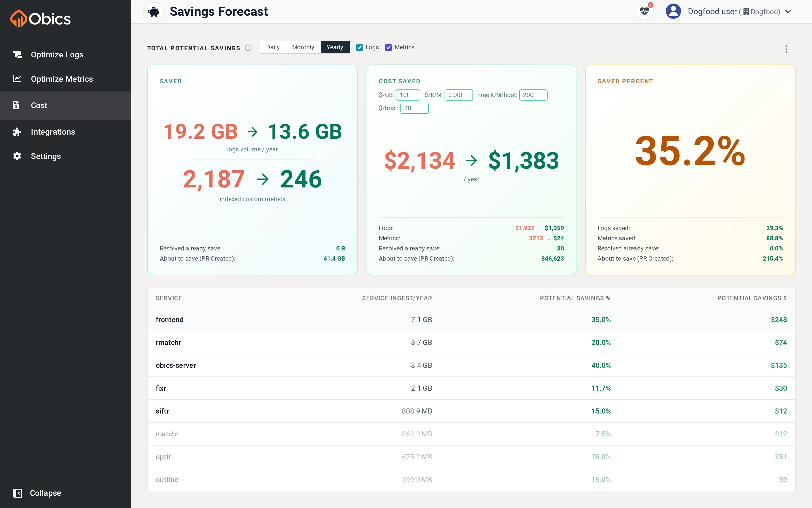Click the $/host input field
This screenshot has width=812, height=508.
[414, 108]
